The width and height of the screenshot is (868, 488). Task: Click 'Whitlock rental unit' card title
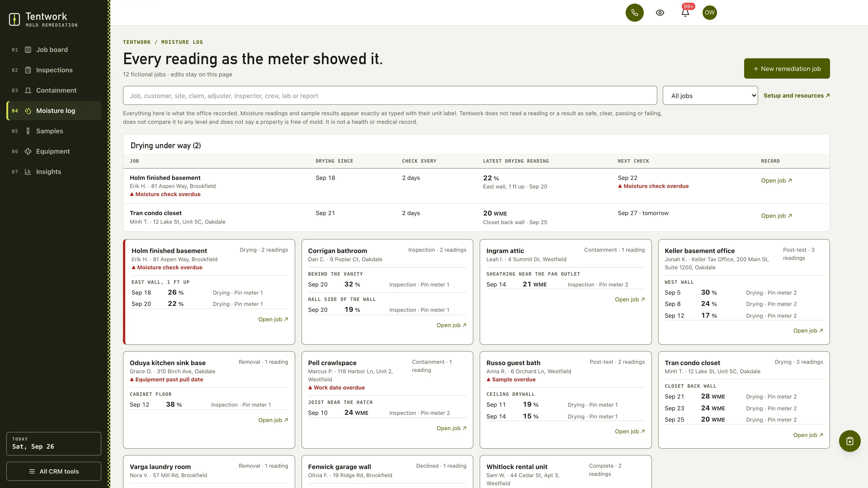coord(517,467)
